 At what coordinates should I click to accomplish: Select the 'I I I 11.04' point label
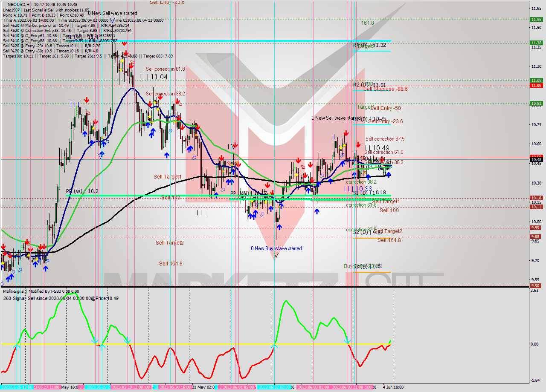153,77
